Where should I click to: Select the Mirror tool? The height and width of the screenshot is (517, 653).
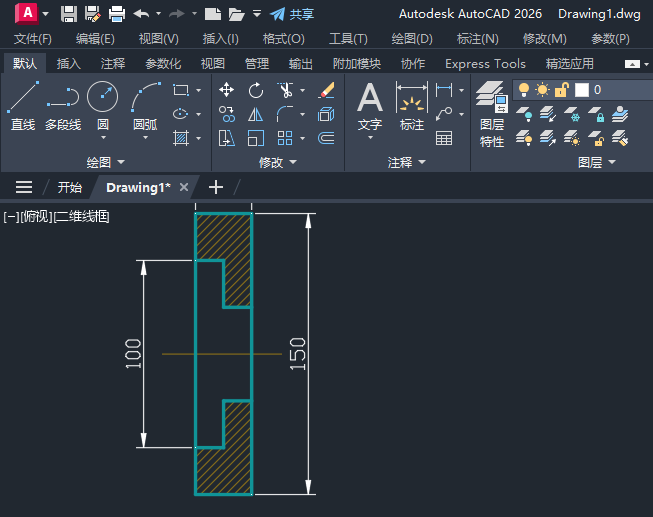[256, 114]
